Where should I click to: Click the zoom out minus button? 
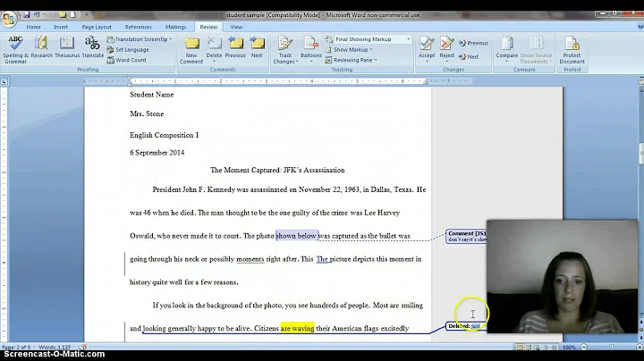pyautogui.click(x=583, y=347)
